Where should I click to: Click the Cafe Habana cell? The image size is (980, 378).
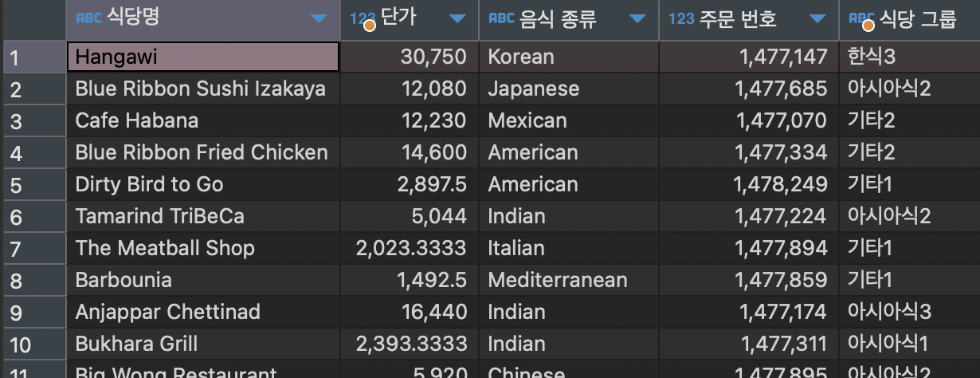click(x=203, y=120)
